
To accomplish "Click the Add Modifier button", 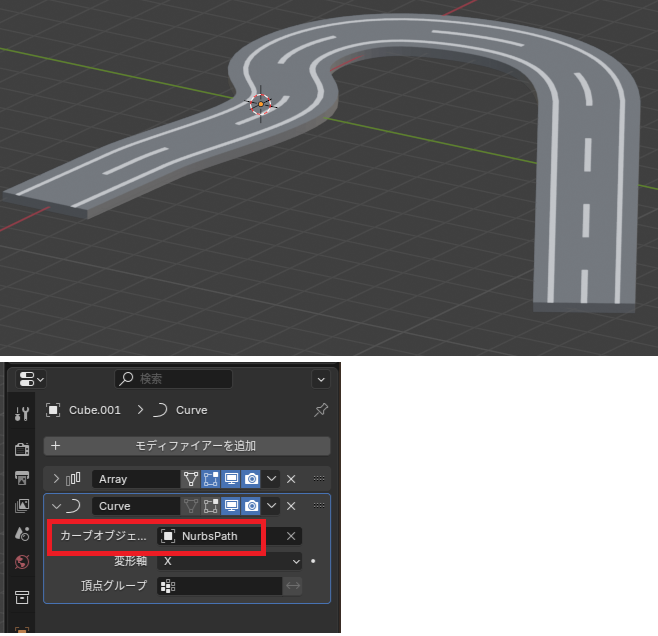I will (x=187, y=446).
